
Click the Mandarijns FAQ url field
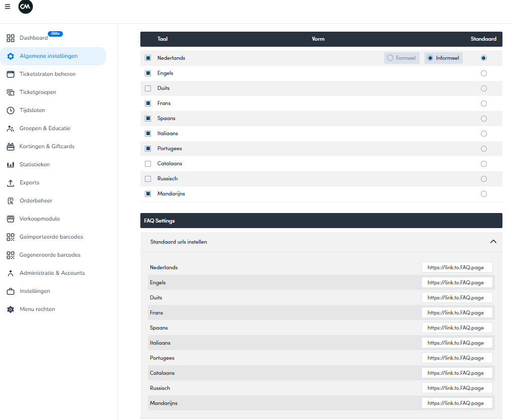457,403
